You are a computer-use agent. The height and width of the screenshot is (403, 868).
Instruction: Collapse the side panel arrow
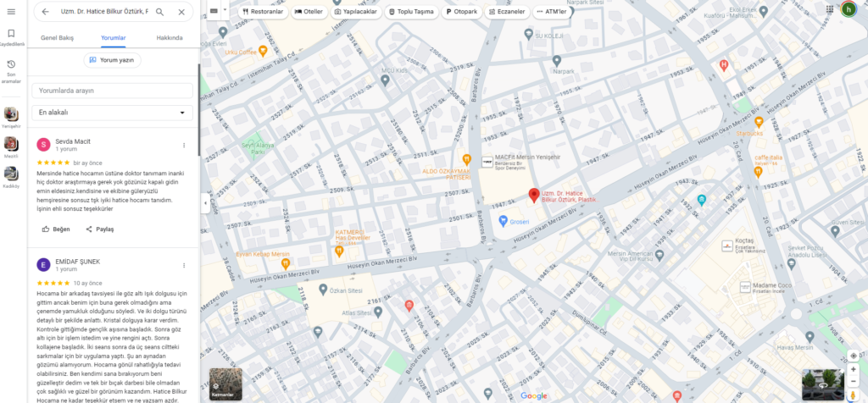(205, 203)
